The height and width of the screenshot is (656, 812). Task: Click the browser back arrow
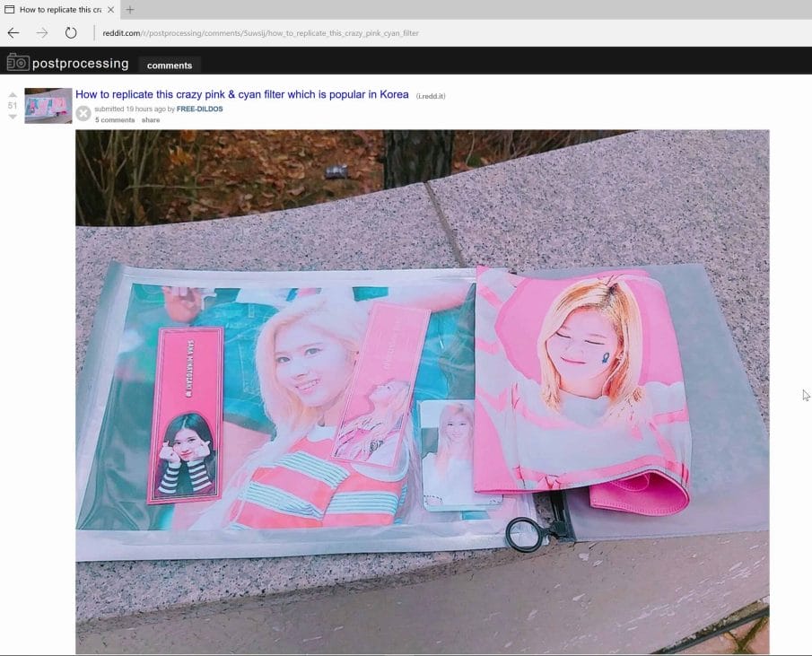(13, 33)
